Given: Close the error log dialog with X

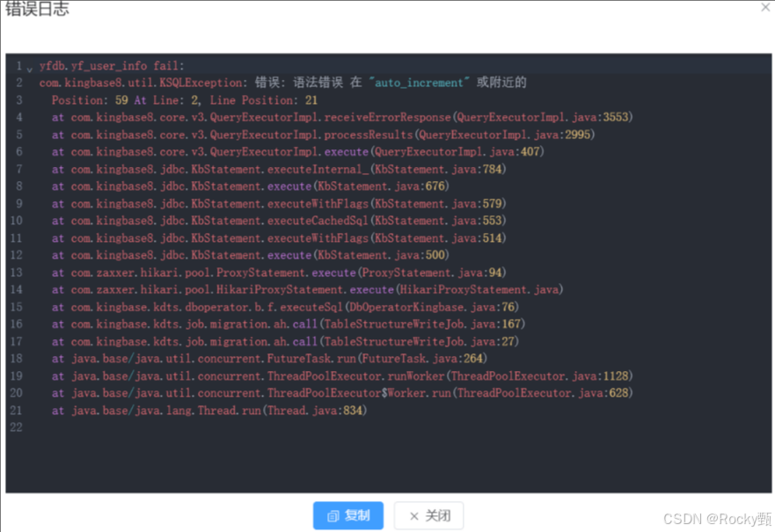Looking at the screenshot, I should pyautogui.click(x=765, y=7).
